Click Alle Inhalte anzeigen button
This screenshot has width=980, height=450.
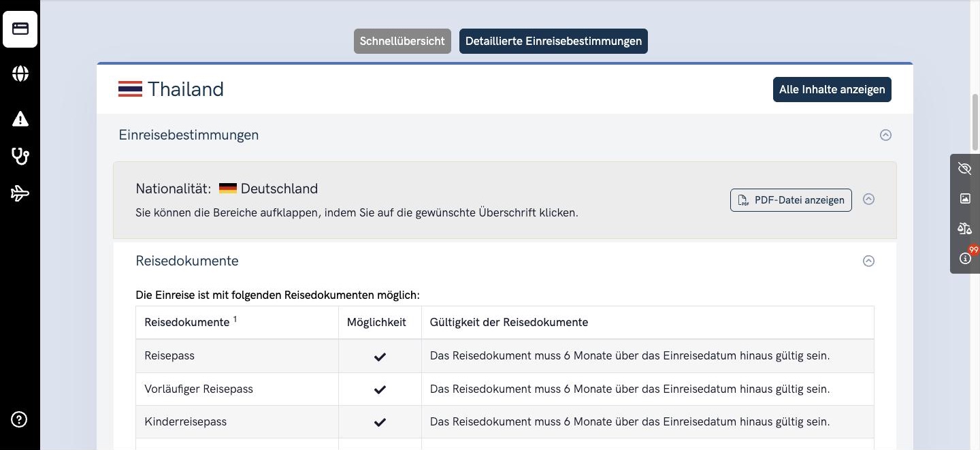pos(832,89)
